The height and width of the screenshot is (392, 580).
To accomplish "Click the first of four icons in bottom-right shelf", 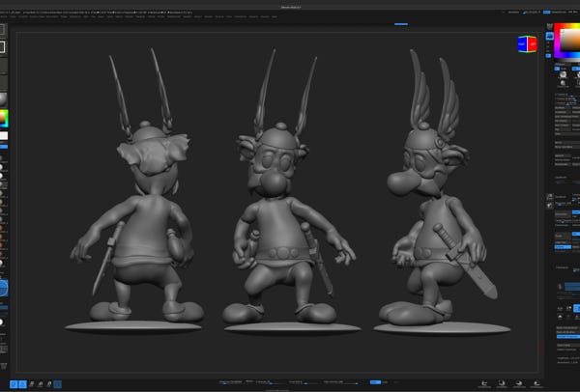I will (x=484, y=383).
